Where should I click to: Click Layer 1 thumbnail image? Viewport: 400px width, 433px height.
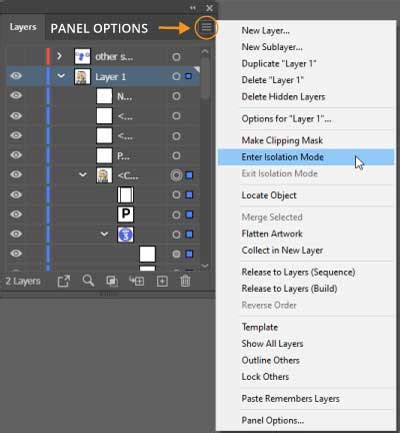pos(82,76)
